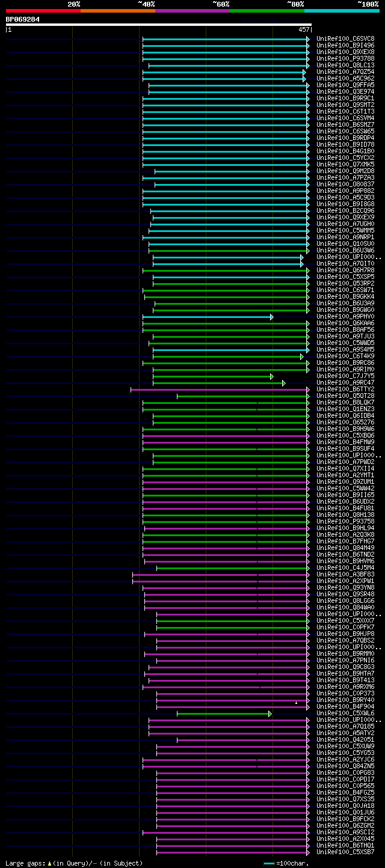Select the UniRef100_B9GKK4 label

tap(345, 296)
